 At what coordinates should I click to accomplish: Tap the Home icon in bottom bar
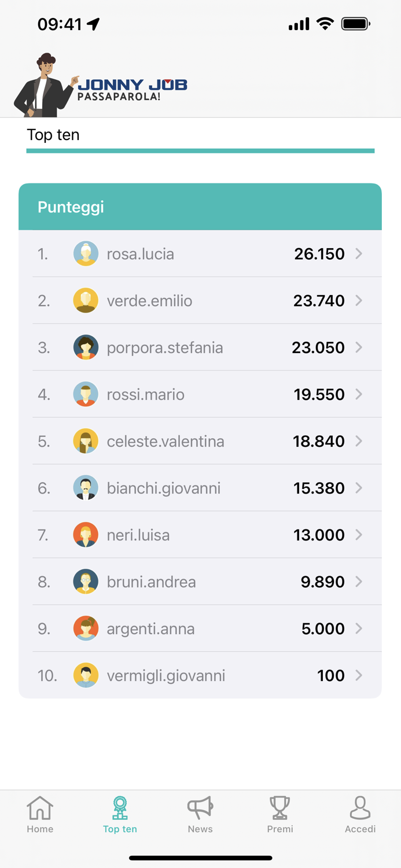[x=40, y=808]
